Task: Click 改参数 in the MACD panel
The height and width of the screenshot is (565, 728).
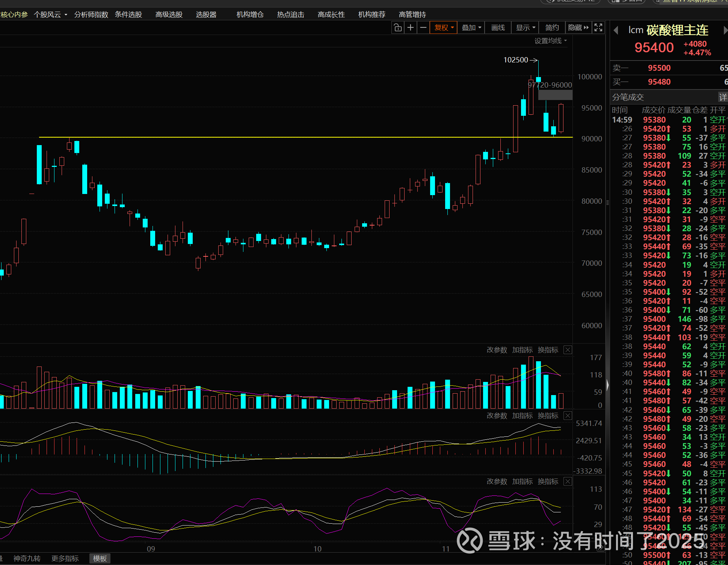Action: 497,416
